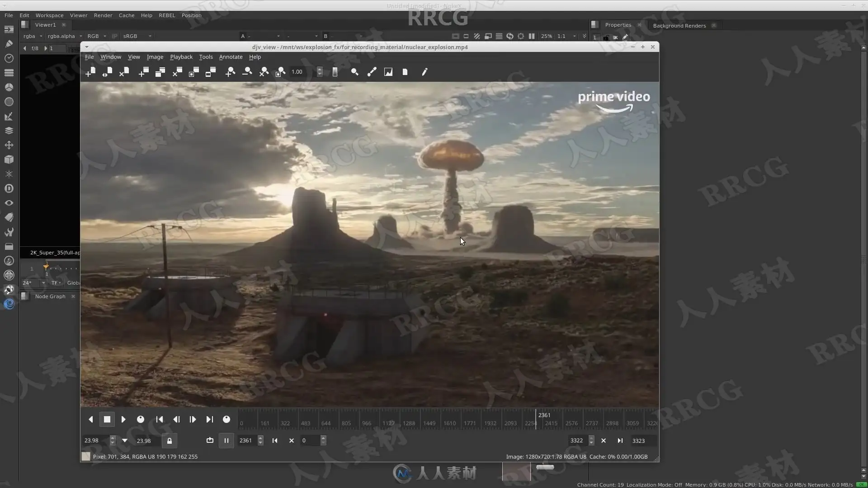Click the djv_view new window icon
Viewport: 868px width, 488px height.
coord(143,72)
